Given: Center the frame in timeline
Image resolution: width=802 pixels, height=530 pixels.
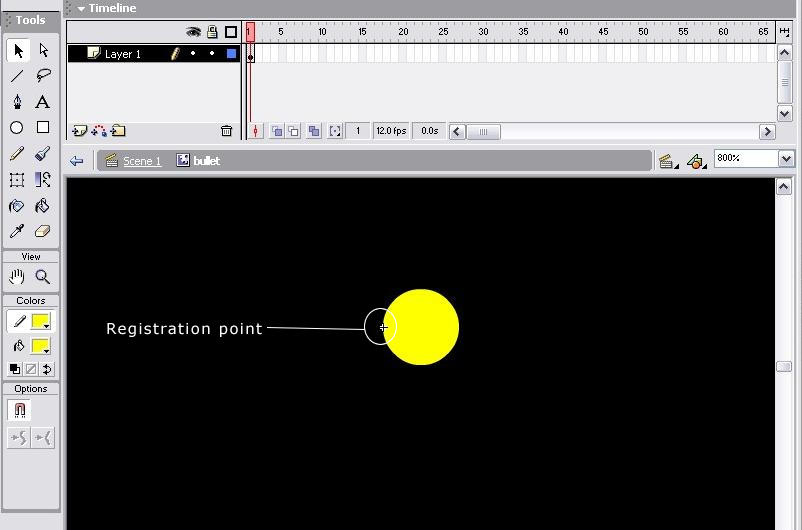Looking at the screenshot, I should point(255,131).
